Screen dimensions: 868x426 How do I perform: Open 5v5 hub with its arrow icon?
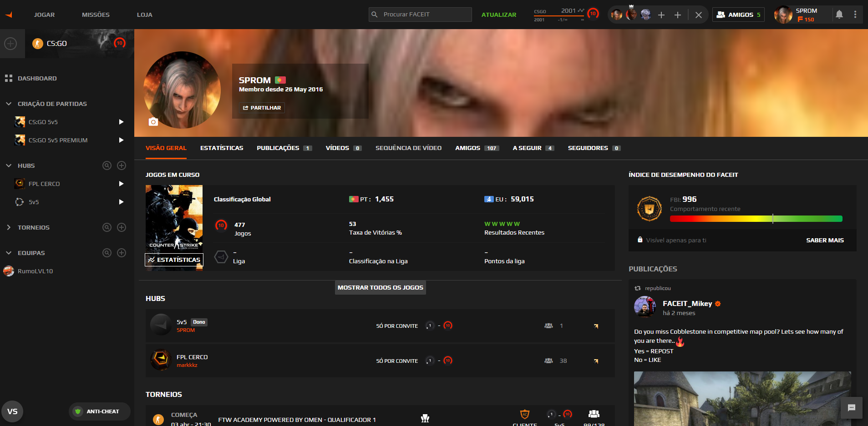click(596, 326)
